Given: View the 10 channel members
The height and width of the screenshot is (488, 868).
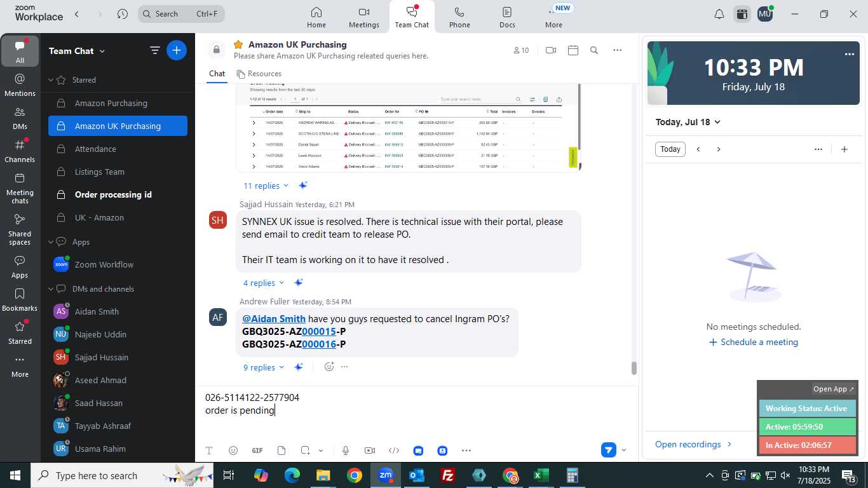Looking at the screenshot, I should (521, 50).
